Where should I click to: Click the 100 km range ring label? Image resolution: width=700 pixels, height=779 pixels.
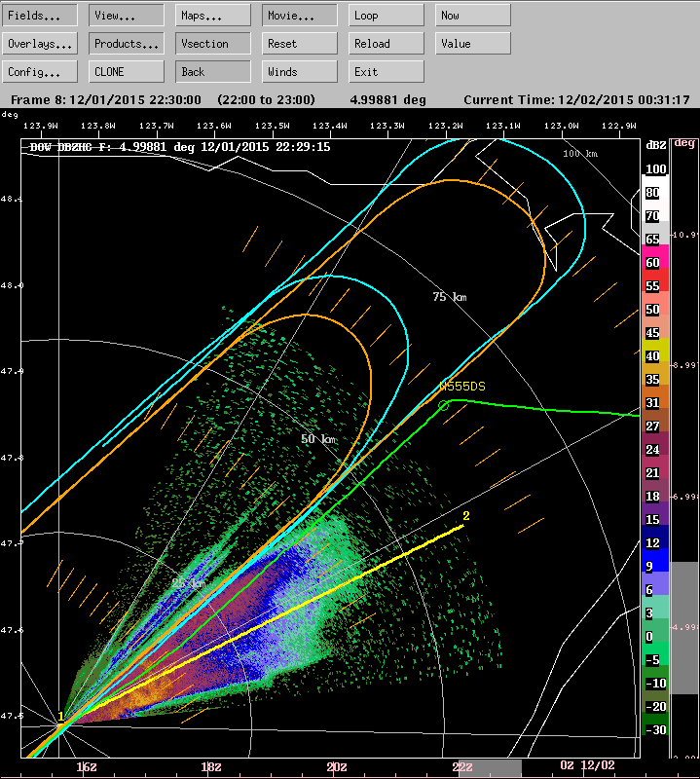coord(580,154)
